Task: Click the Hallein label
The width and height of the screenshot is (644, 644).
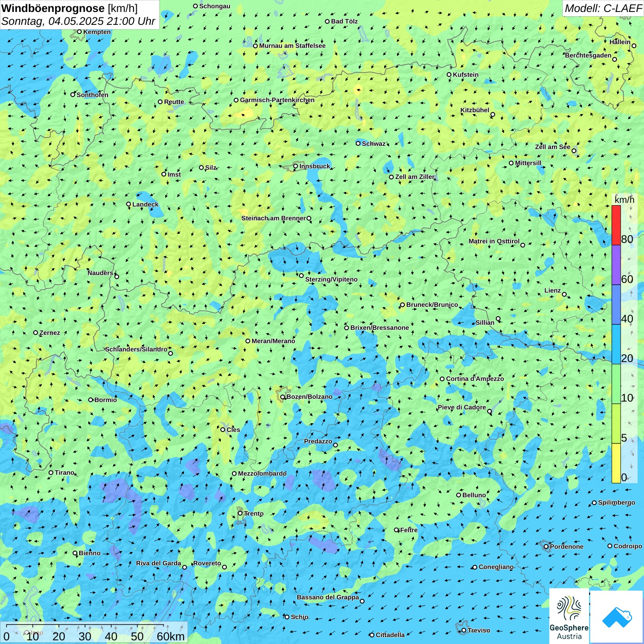Action: click(620, 42)
